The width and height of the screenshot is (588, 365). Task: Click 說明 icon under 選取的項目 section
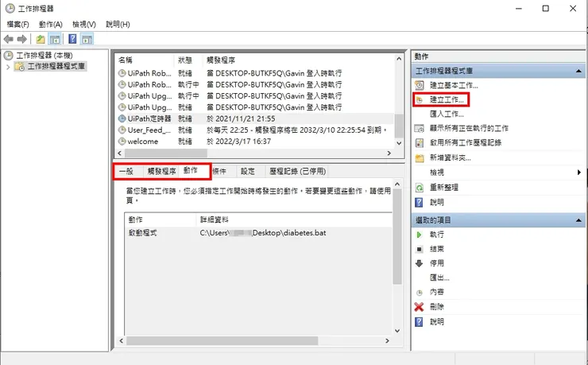(x=419, y=322)
